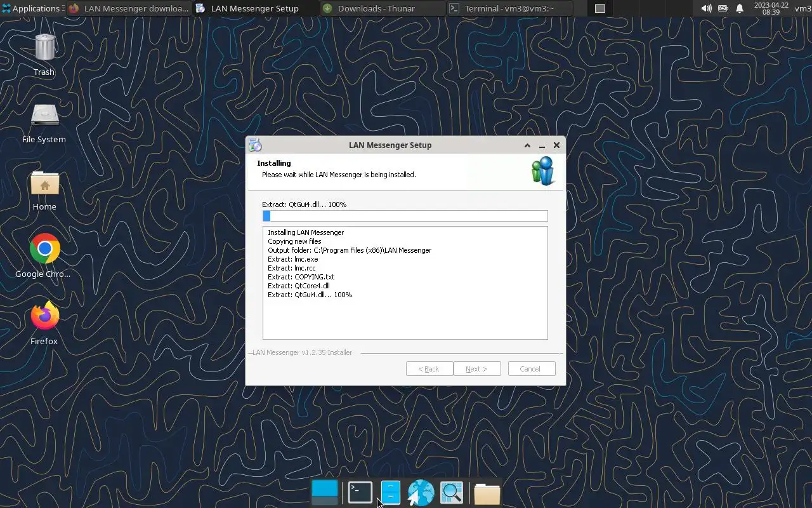Click the Cancel button in installer

[x=532, y=369]
